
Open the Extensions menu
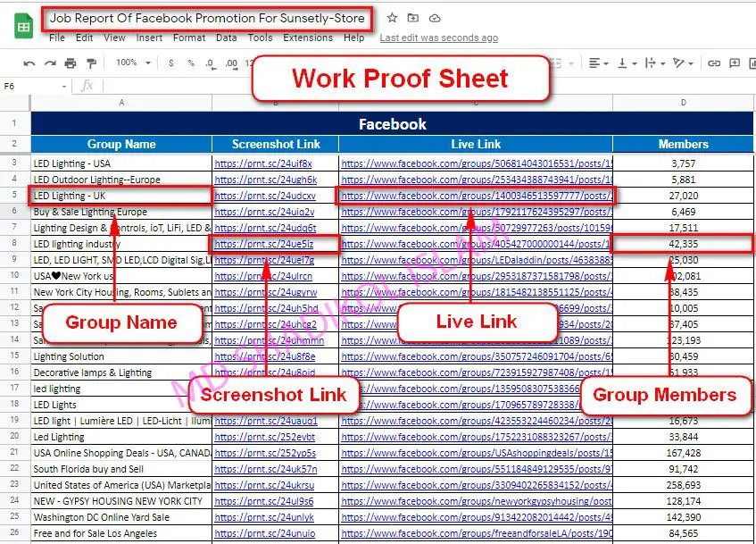[x=308, y=38]
